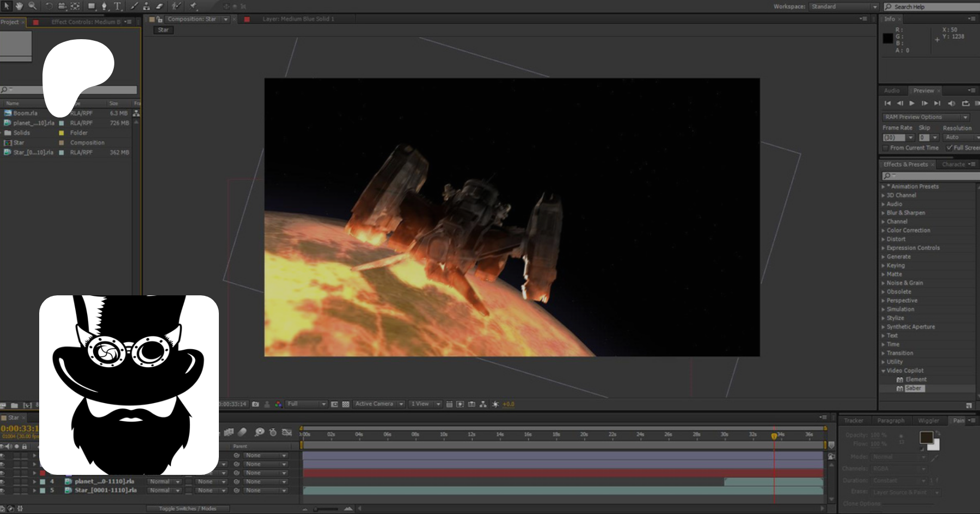This screenshot has width=980, height=514.
Task: Select the Saber effect under Video Copilot
Action: pyautogui.click(x=914, y=388)
